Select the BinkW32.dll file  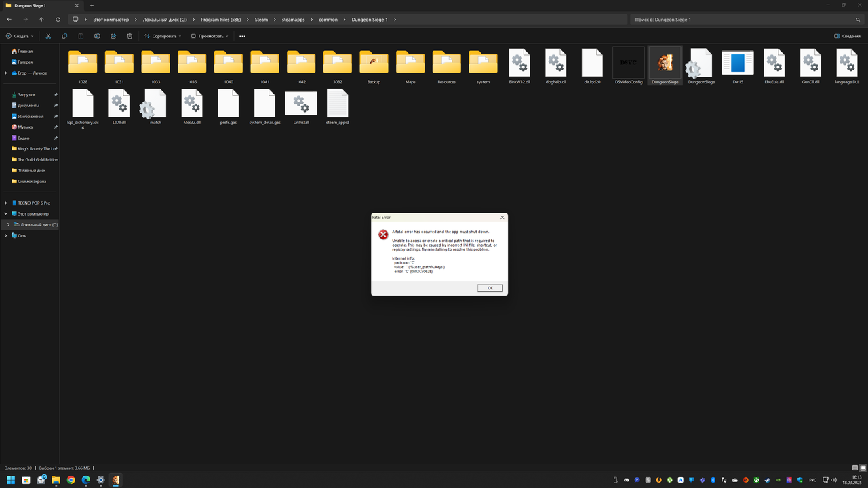(519, 66)
